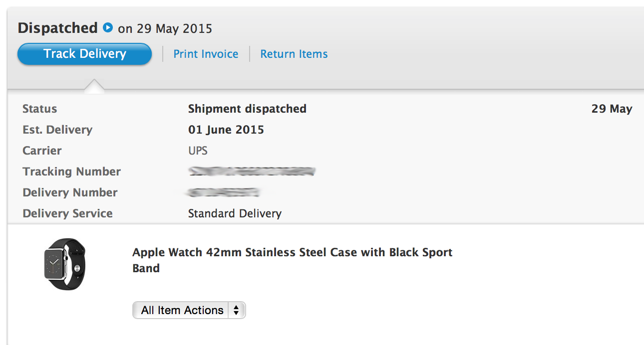
Task: Click the blurred delivery number value
Action: pos(224,193)
